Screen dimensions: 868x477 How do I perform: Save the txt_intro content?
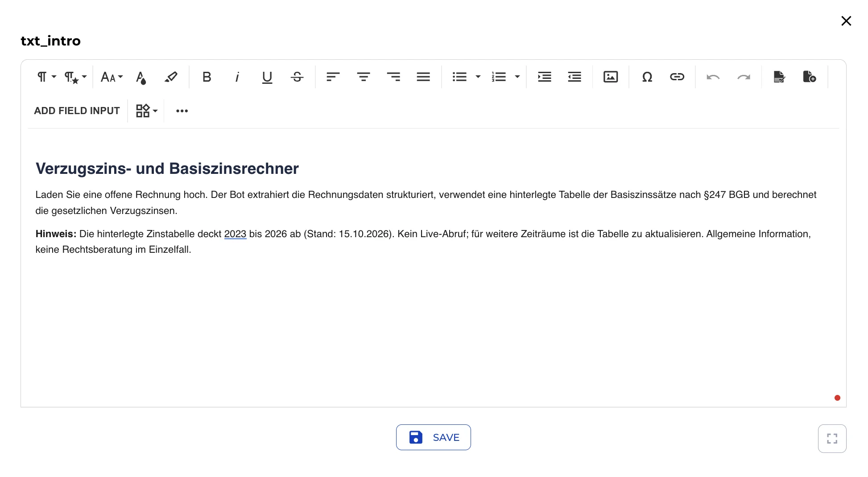434,437
